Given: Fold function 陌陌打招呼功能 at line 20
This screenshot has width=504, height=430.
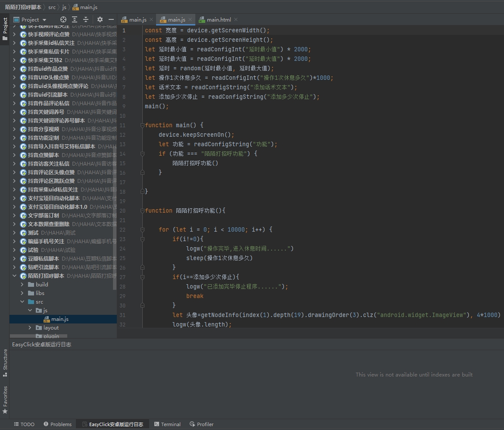Looking at the screenshot, I should pos(142,210).
